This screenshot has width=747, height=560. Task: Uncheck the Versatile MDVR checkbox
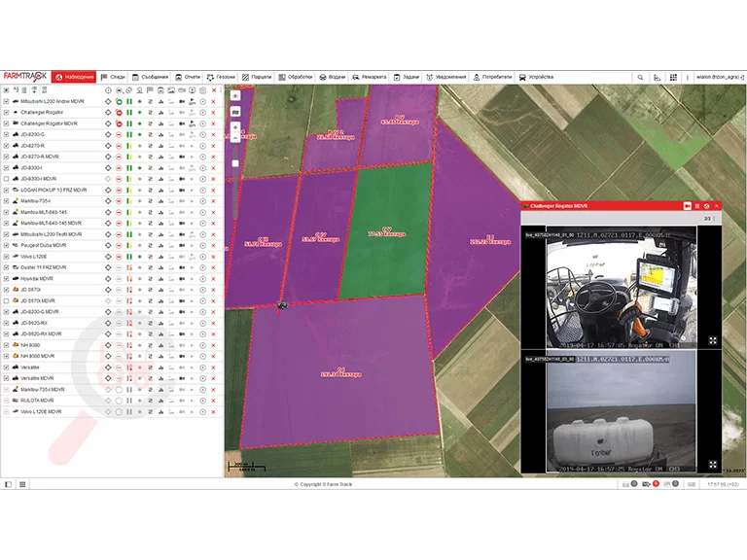(x=6, y=378)
